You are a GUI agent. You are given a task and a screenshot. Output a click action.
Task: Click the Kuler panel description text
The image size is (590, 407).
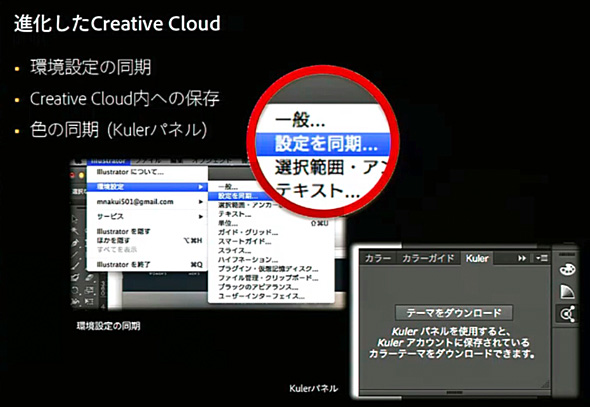tap(451, 343)
